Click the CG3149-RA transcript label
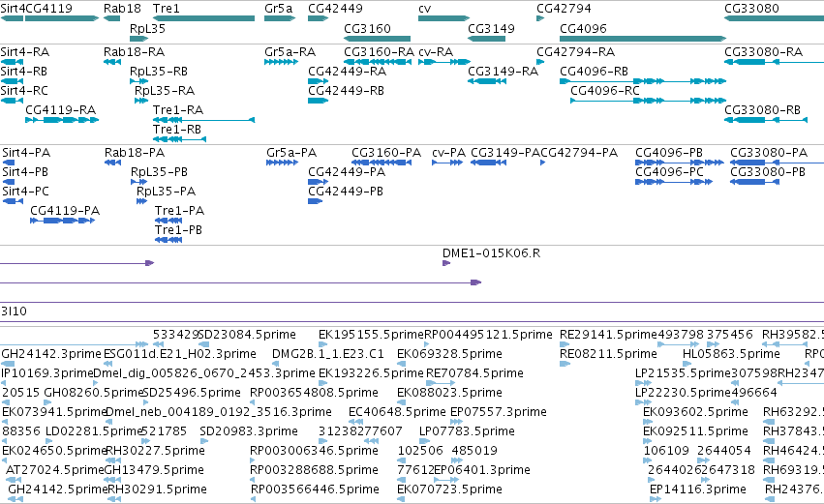Viewport: 824px width, 504px height. [503, 72]
